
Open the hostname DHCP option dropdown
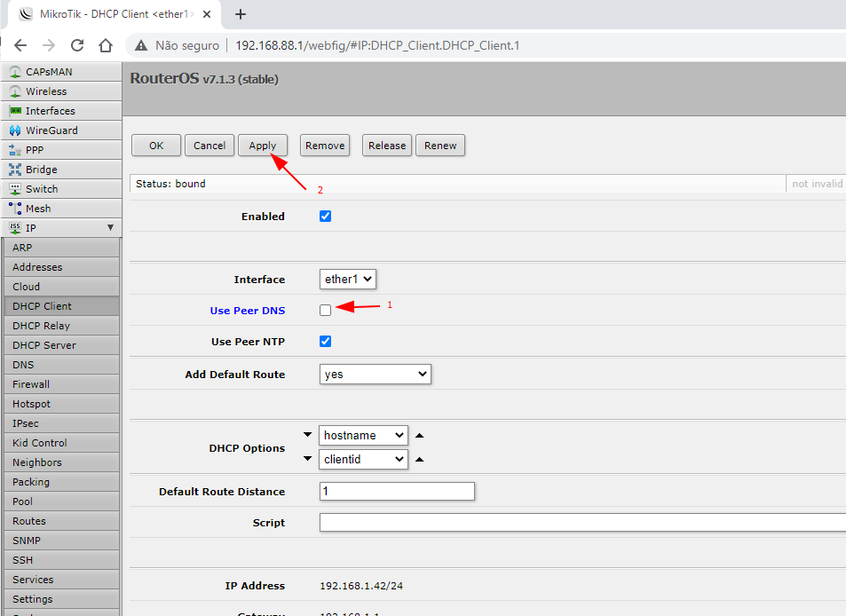coord(363,435)
